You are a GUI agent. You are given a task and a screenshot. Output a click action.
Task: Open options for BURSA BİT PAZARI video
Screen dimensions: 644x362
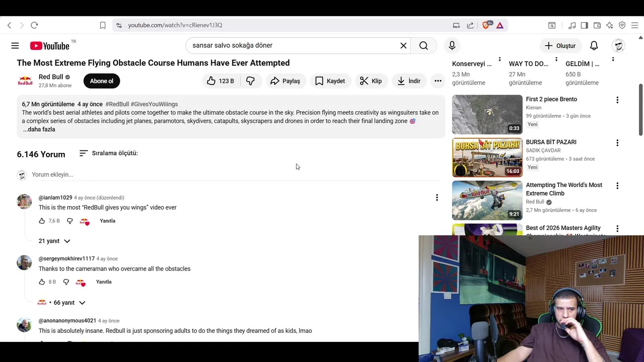coord(617,143)
